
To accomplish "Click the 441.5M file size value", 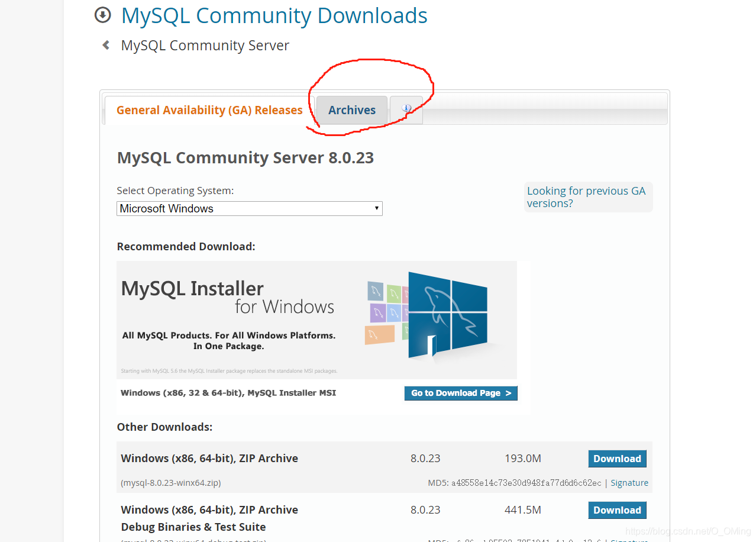I will click(x=523, y=510).
